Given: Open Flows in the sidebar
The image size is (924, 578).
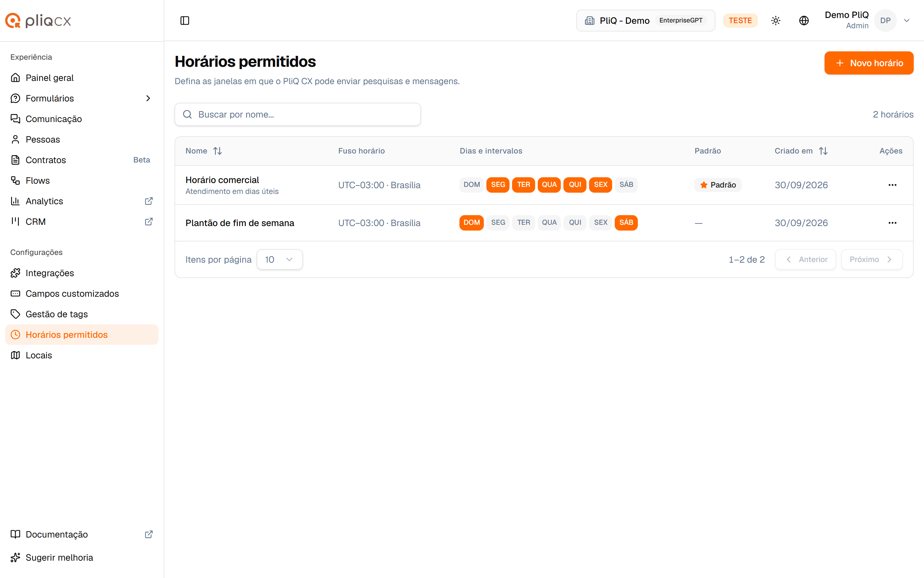Looking at the screenshot, I should coord(82,180).
